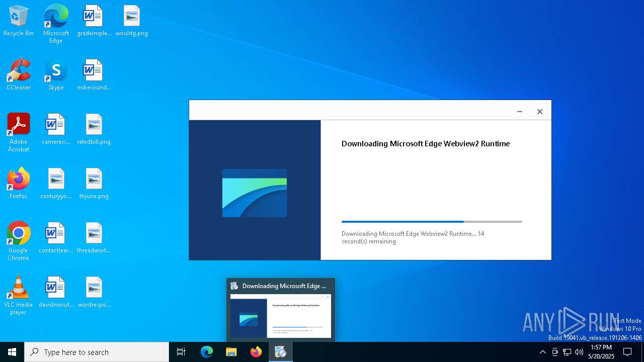Click the '14 second(s) remaining' status text
The height and width of the screenshot is (362, 644).
tap(413, 237)
